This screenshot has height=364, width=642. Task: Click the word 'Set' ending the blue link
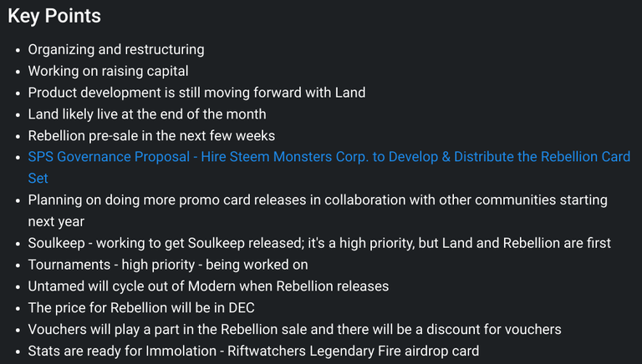(x=38, y=179)
